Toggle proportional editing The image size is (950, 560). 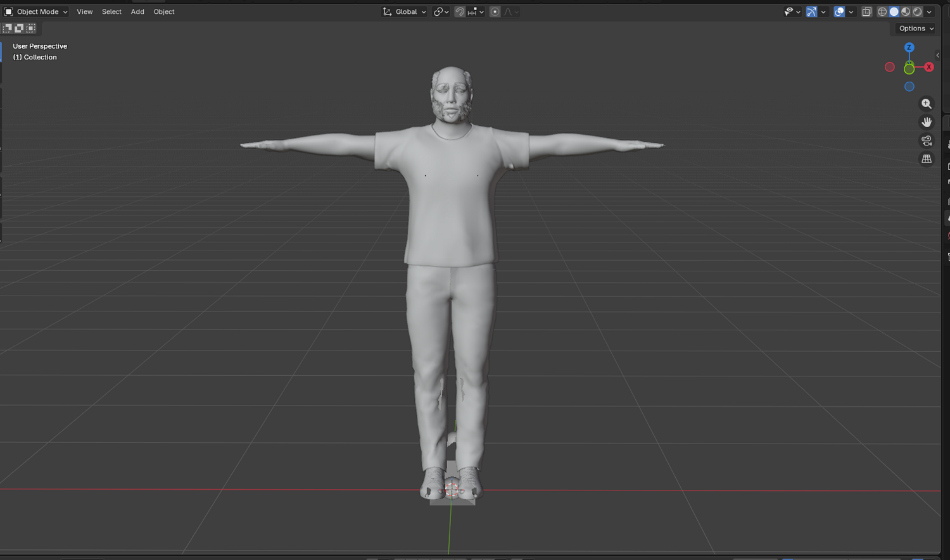pyautogui.click(x=495, y=11)
